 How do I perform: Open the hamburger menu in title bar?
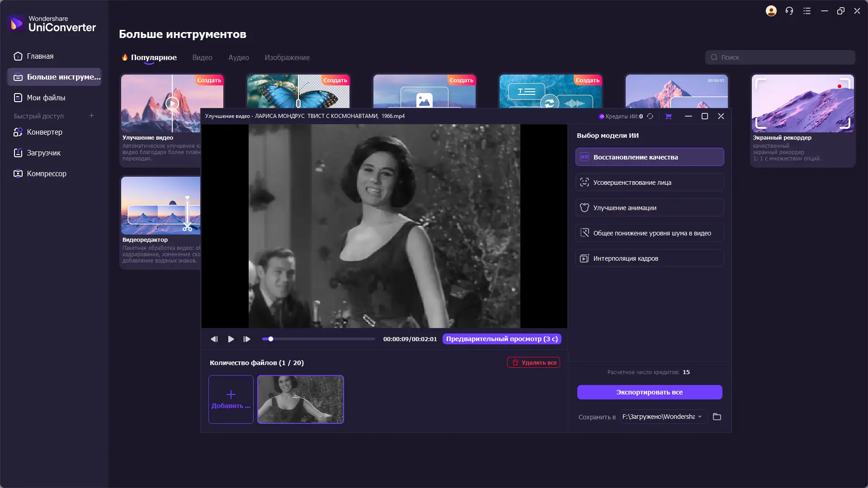tap(807, 11)
